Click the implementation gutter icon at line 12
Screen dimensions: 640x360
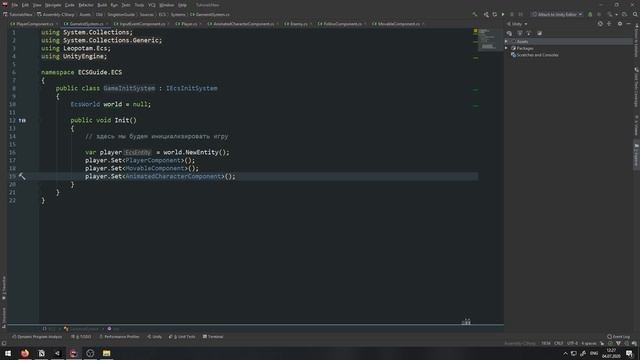[x=22, y=120]
